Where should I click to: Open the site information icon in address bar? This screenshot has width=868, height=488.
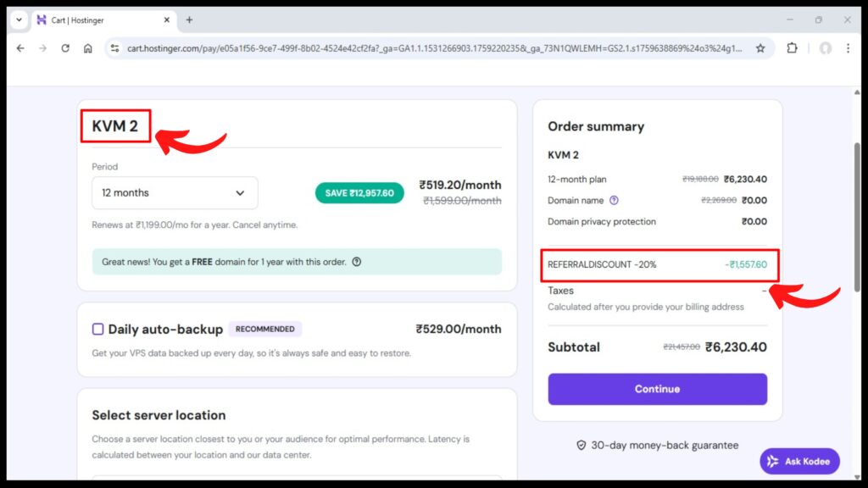click(x=116, y=48)
